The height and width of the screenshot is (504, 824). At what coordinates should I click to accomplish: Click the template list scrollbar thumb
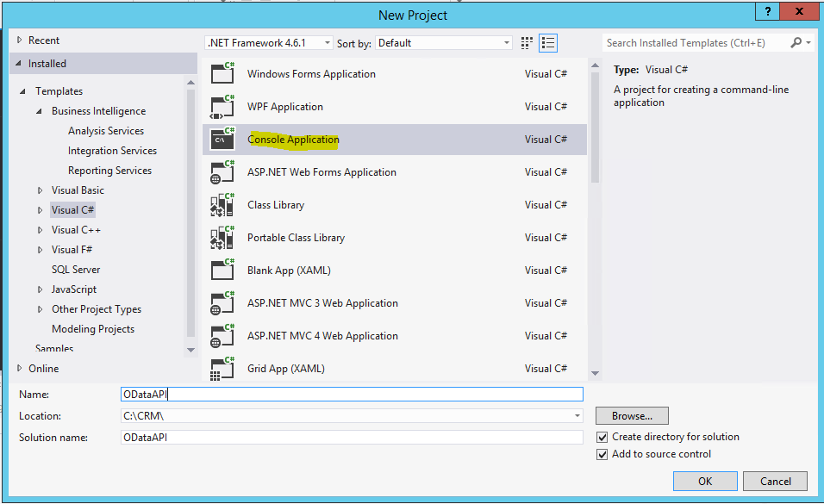coord(595,128)
